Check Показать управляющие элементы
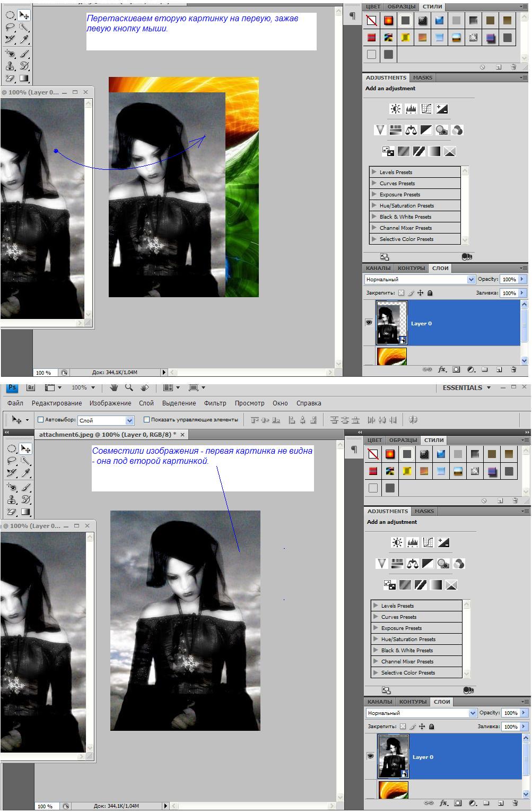Image resolution: width=532 pixels, height=812 pixels. click(x=147, y=420)
